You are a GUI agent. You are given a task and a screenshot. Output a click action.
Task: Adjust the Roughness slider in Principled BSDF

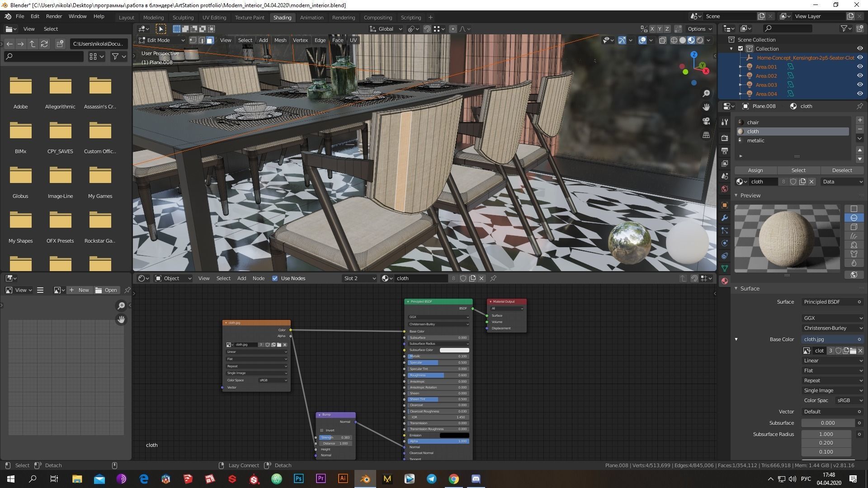point(437,375)
